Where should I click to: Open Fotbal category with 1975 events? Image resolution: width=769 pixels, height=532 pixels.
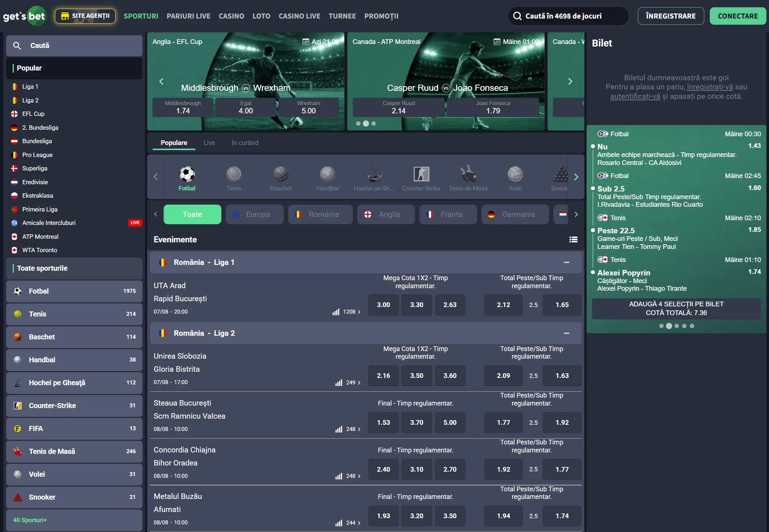click(x=74, y=291)
